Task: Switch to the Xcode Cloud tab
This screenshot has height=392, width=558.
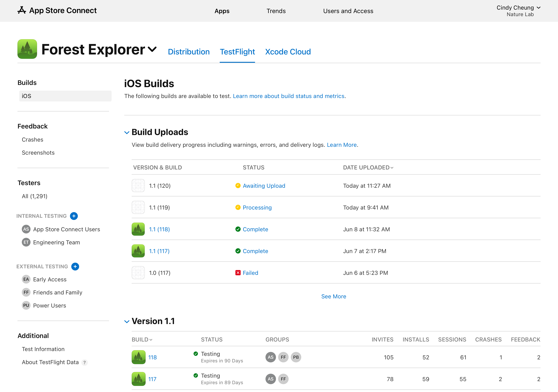Action: click(x=288, y=52)
